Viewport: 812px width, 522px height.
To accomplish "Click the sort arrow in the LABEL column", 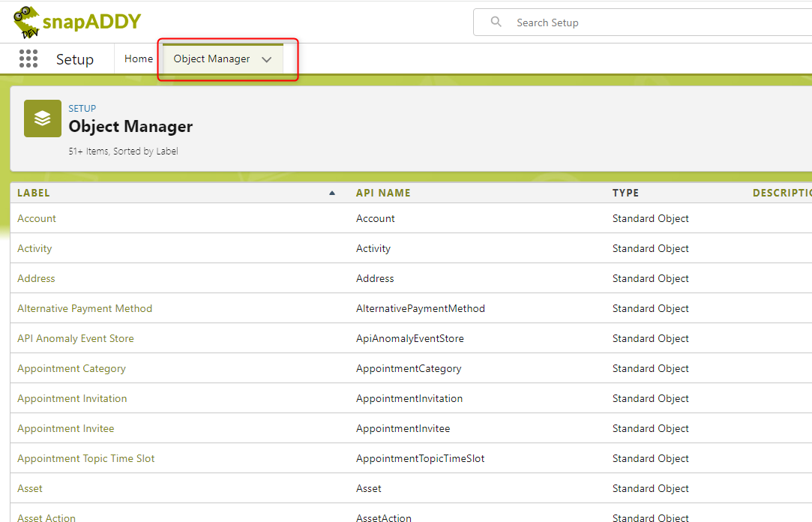I will click(x=332, y=193).
